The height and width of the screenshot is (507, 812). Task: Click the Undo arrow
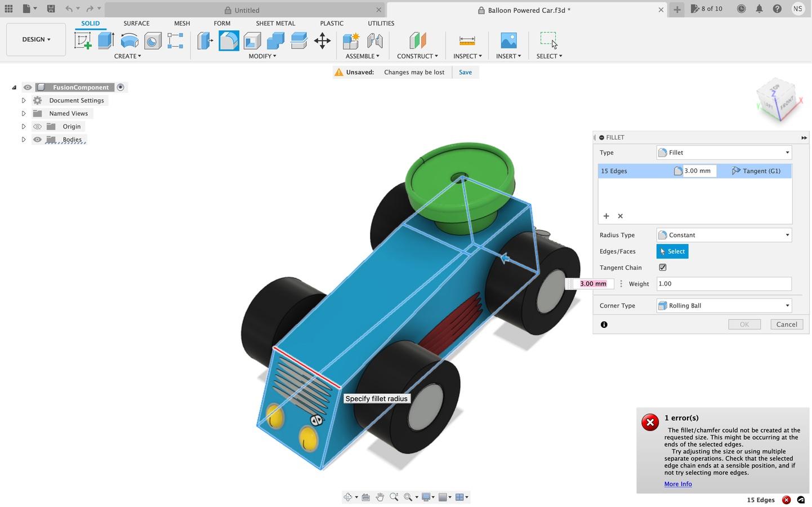coord(69,9)
